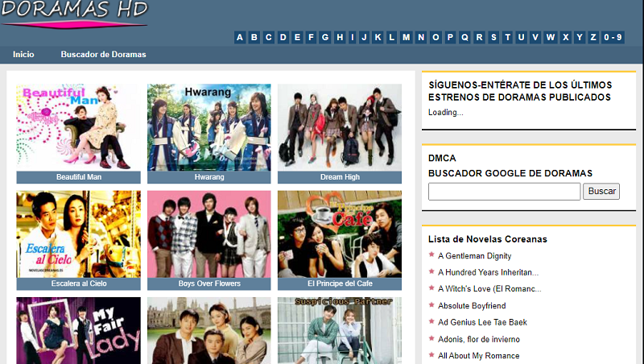This screenshot has height=364, width=644.
Task: Click the Beautiful Man title link
Action: 78,177
